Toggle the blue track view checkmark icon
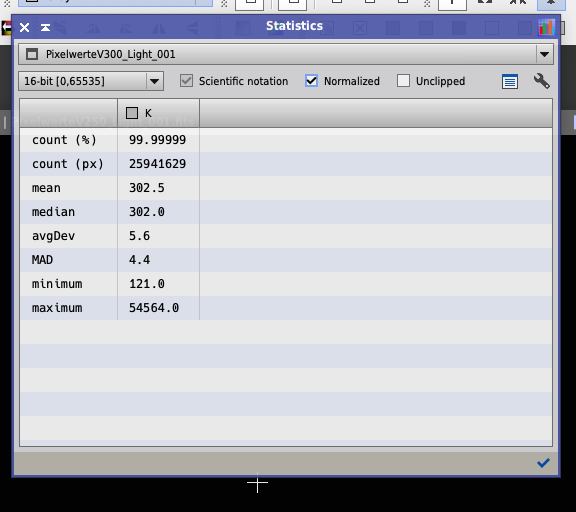This screenshot has height=512, width=576. [x=543, y=463]
